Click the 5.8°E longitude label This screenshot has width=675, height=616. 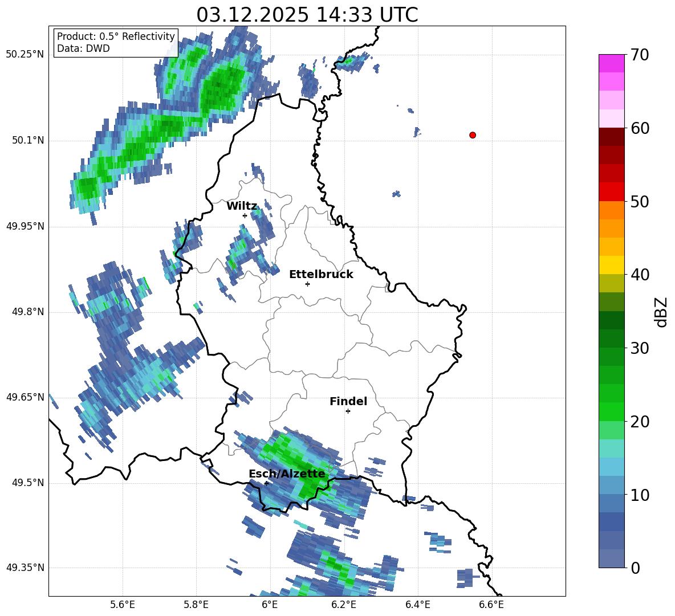point(196,605)
